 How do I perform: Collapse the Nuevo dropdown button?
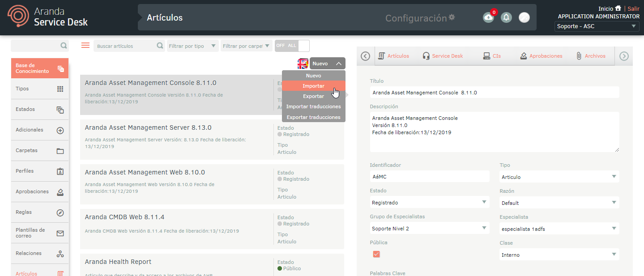click(328, 64)
